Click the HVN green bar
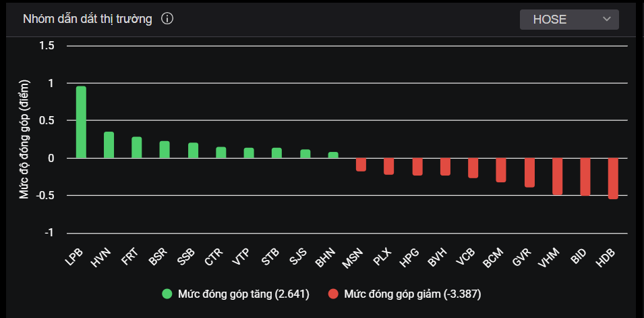This screenshot has width=644, height=318. point(109,145)
